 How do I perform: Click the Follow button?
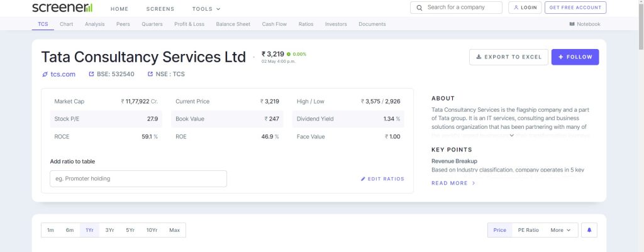pyautogui.click(x=575, y=57)
